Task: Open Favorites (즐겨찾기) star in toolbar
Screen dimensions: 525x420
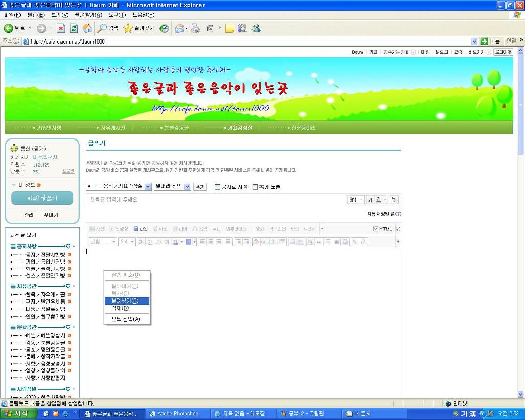Action: (x=138, y=29)
